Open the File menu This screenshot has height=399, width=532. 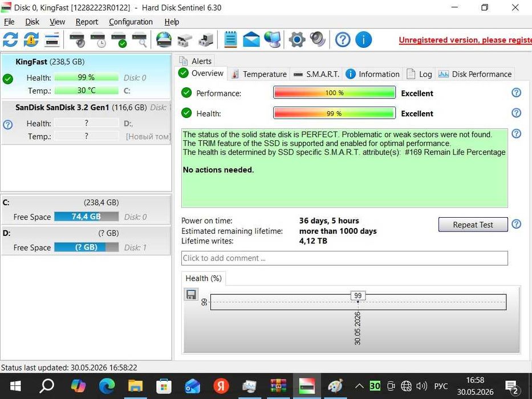9,22
